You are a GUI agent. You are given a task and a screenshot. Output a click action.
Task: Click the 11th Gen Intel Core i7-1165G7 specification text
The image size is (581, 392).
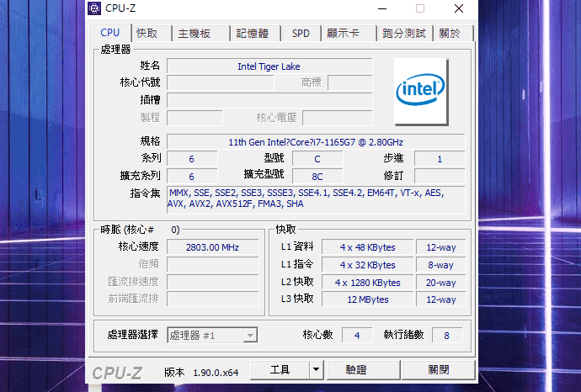pyautogui.click(x=316, y=142)
